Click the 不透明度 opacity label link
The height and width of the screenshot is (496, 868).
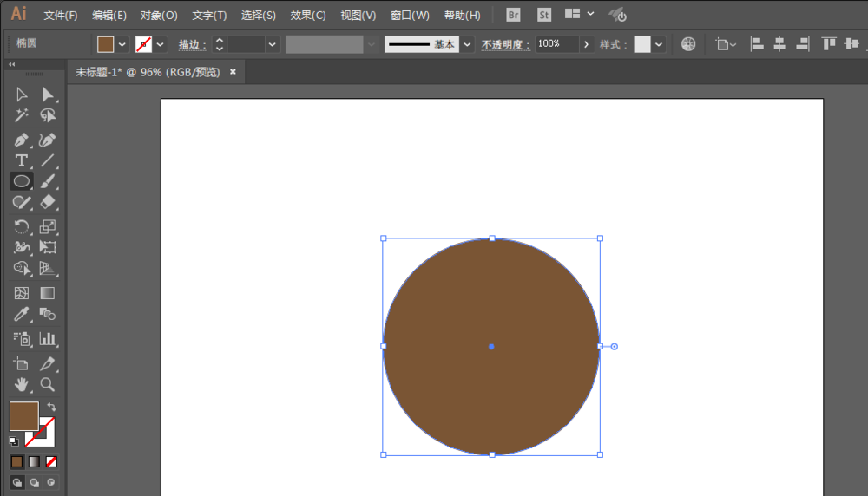(x=505, y=45)
